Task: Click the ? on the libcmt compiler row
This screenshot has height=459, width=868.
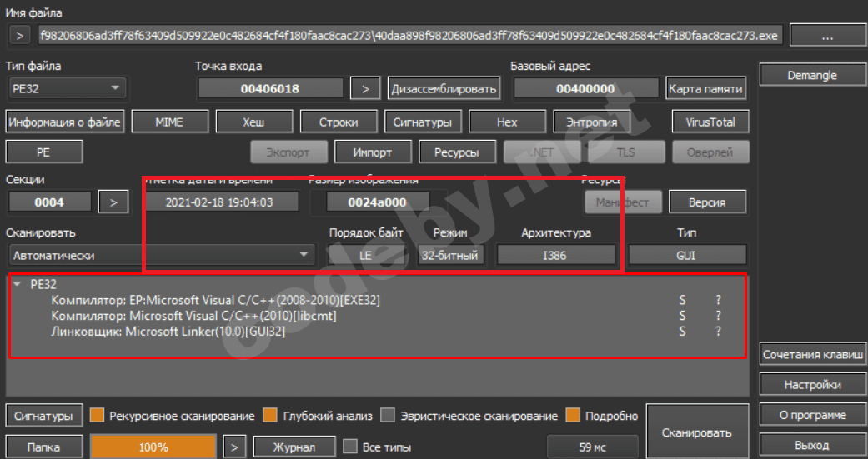Action: tap(718, 316)
